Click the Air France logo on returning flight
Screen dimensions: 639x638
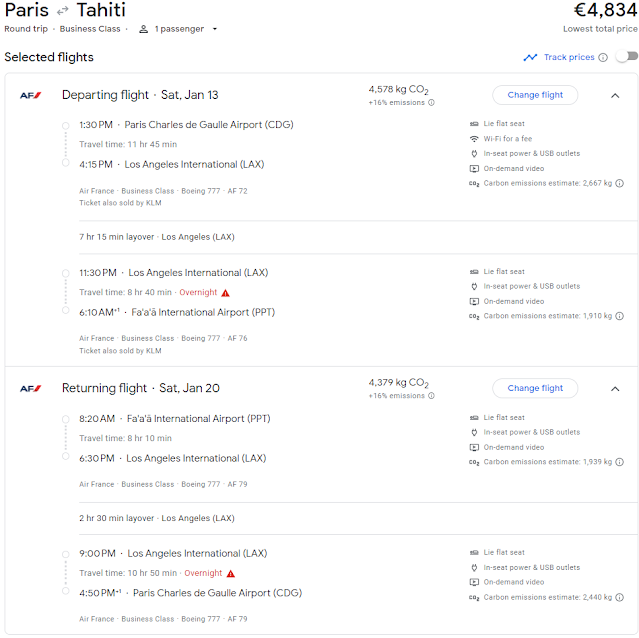point(31,389)
